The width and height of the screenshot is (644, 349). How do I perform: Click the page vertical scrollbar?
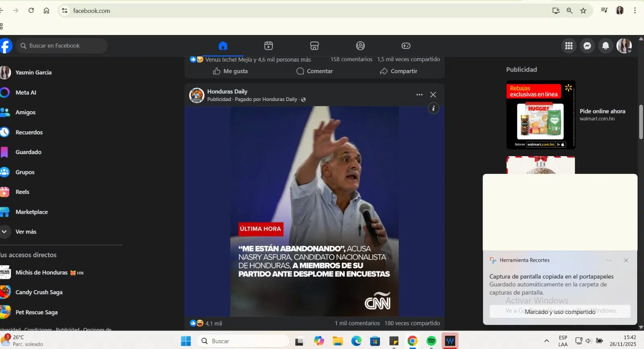(x=641, y=122)
